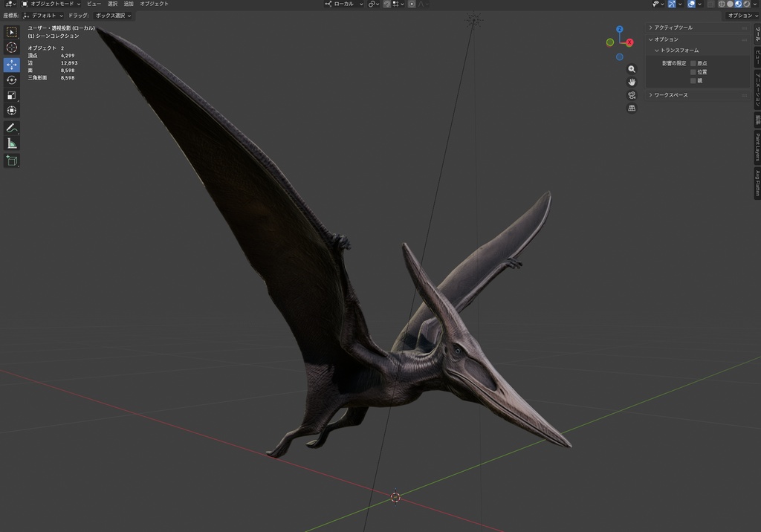Select the Rotate tool in the toolbar

coord(11,80)
